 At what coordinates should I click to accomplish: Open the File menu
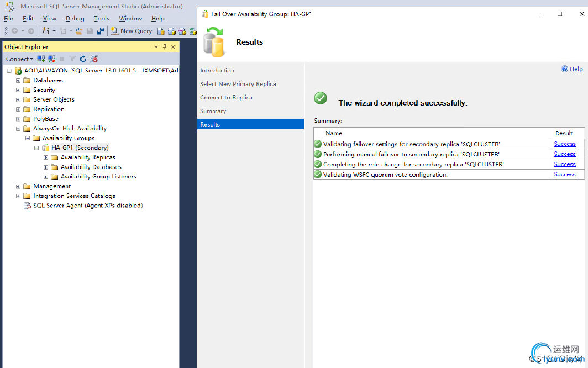[9, 18]
